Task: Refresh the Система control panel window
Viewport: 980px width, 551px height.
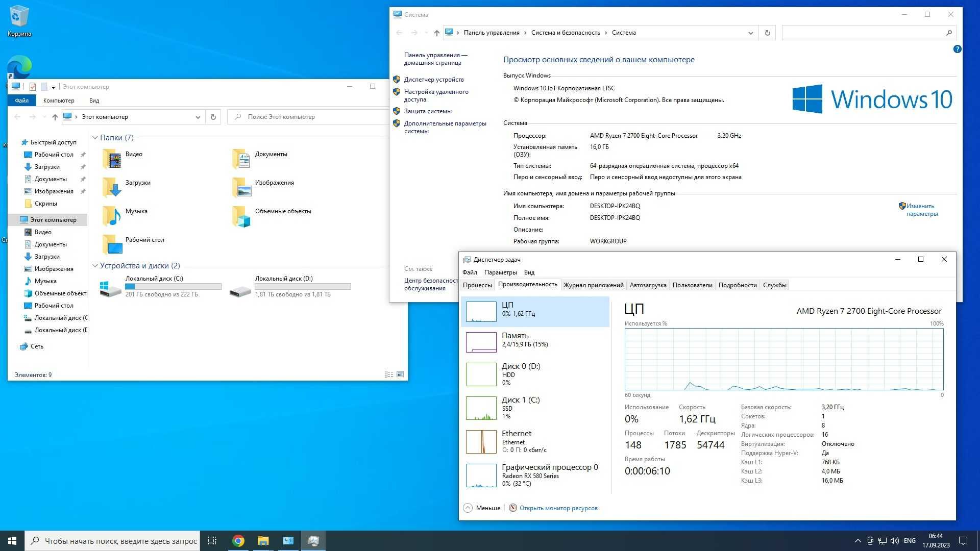Action: coord(767,33)
